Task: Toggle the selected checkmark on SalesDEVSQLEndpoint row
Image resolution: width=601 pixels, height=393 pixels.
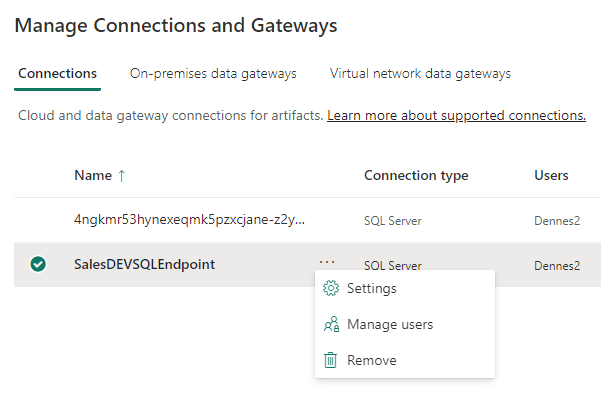Action: tap(38, 264)
